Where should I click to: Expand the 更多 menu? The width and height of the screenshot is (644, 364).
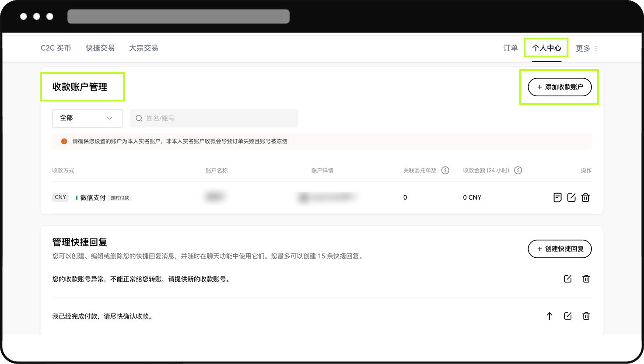coord(586,48)
